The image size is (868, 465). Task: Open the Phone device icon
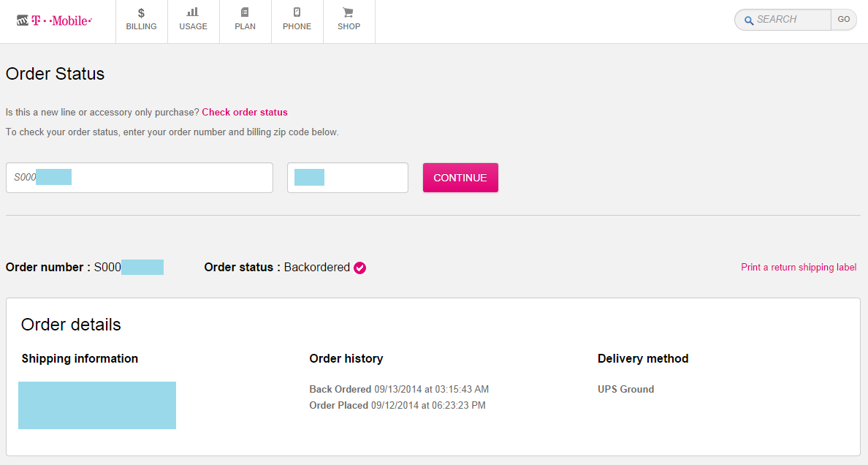tap(297, 12)
